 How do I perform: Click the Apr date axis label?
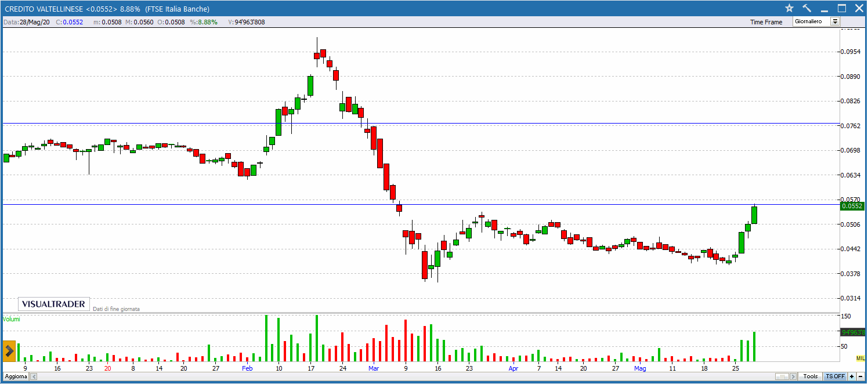coord(513,368)
